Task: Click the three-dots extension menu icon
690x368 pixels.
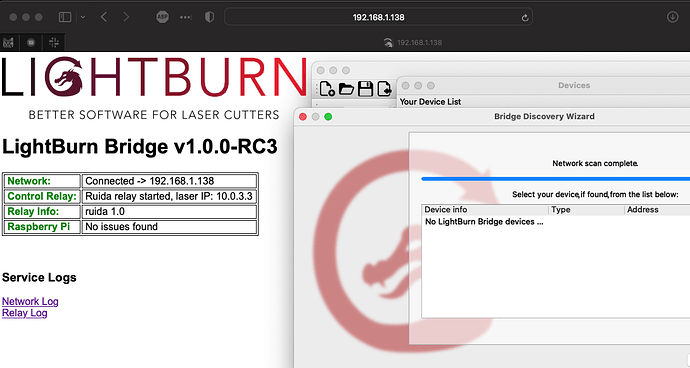Action: (x=186, y=17)
